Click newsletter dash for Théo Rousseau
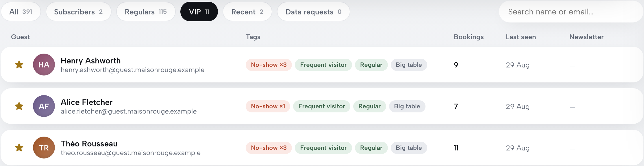The width and height of the screenshot is (644, 166). 572,149
